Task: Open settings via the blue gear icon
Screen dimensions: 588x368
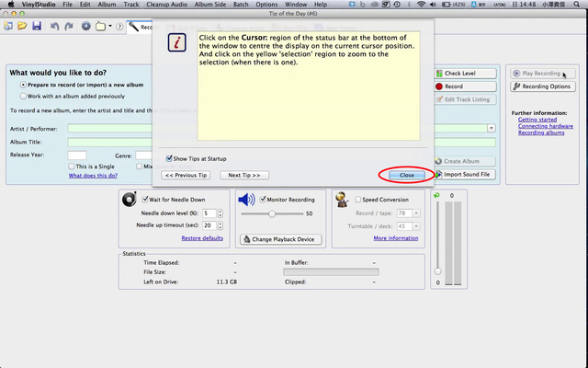Action: (x=86, y=27)
